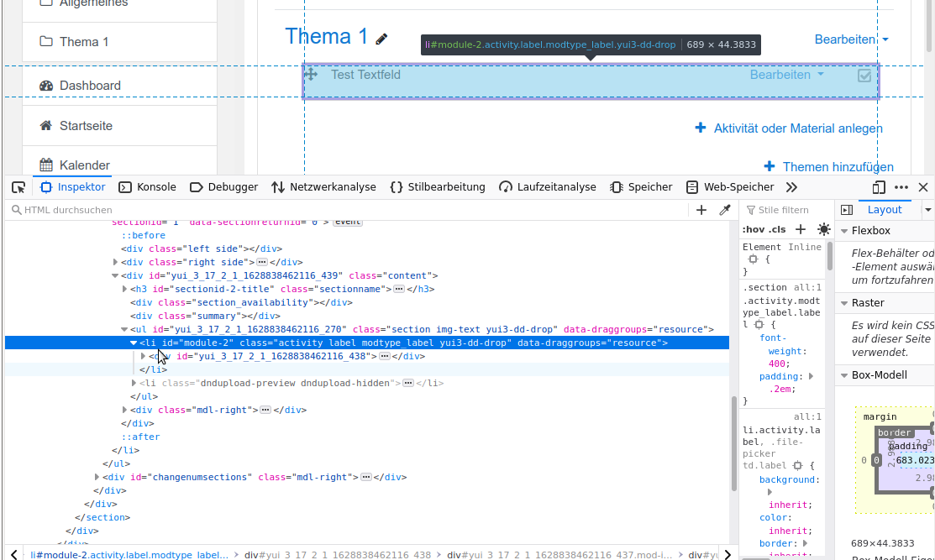Toggle the .cls class panel
Viewport: 935px width, 560px height.
[777, 229]
